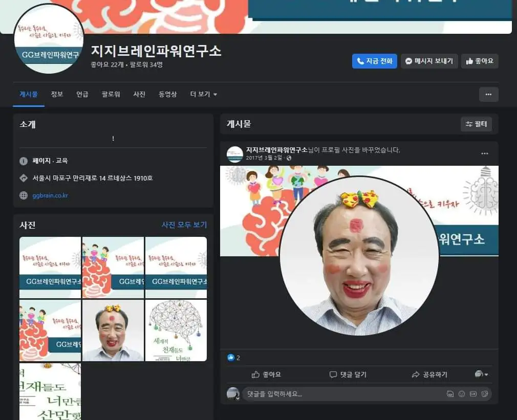Open the ggbrain.co.kr website link
This screenshot has height=420, width=517.
pos(50,195)
